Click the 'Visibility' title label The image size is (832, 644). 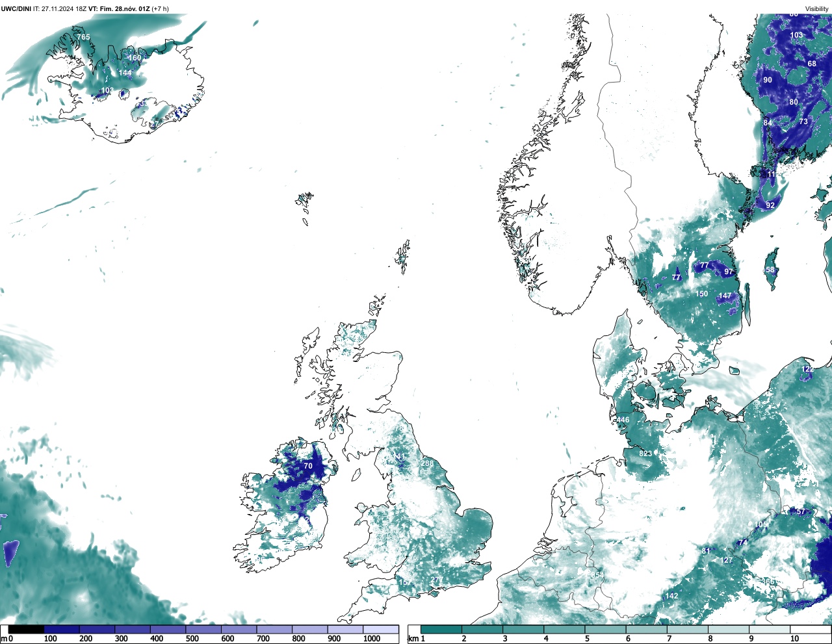point(817,9)
